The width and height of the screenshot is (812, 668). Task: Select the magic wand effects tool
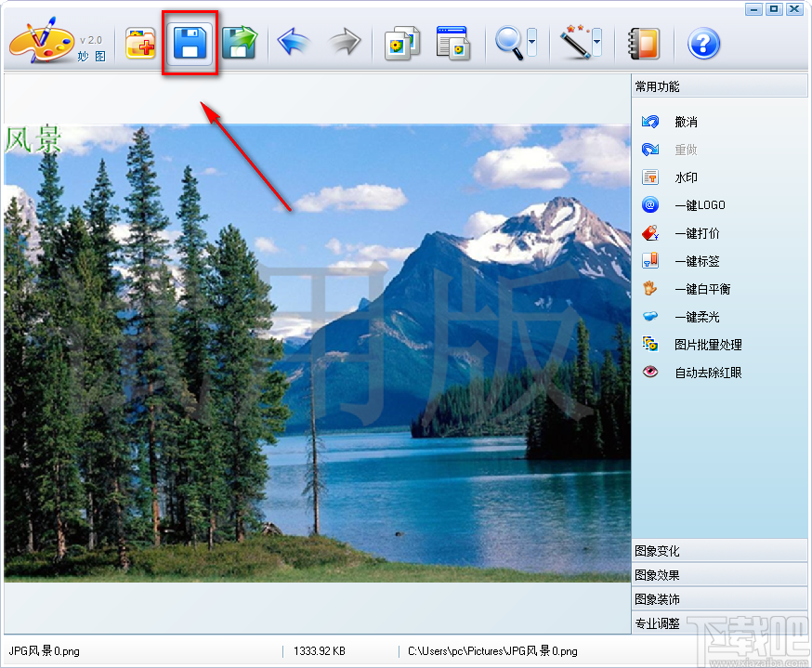point(574,42)
